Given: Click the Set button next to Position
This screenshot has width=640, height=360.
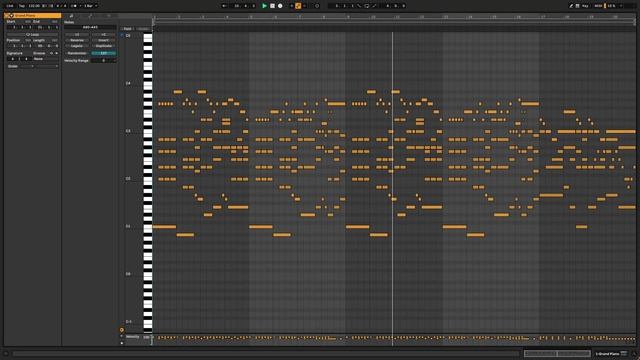Looking at the screenshot, I should [28, 40].
